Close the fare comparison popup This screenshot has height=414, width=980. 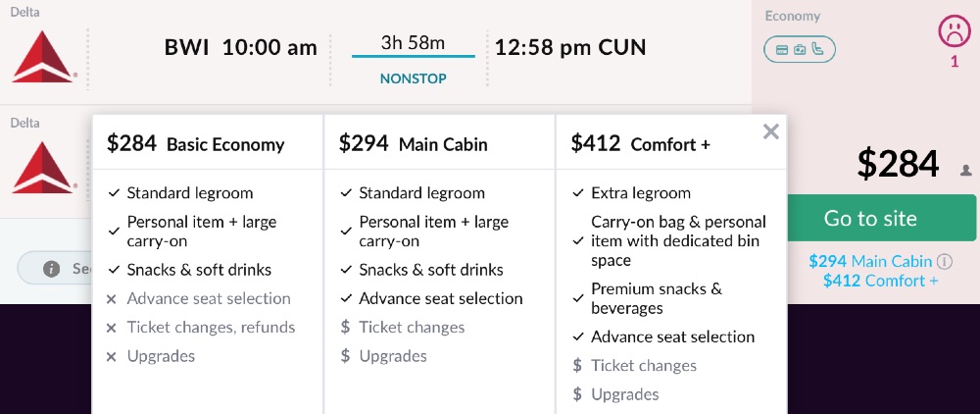[771, 131]
